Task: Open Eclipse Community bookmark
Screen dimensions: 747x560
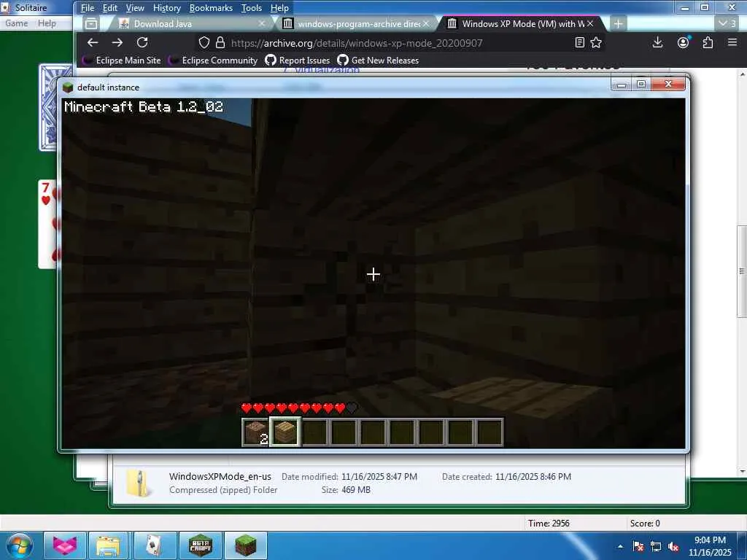Action: coord(214,61)
